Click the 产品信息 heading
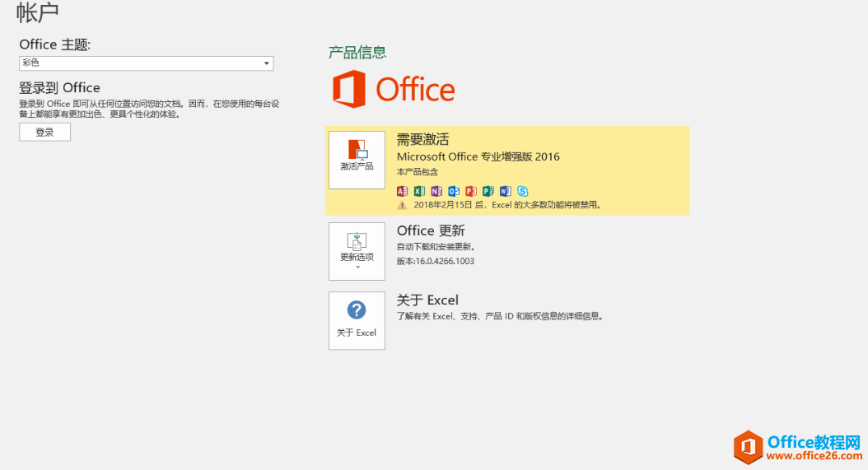Image resolution: width=868 pixels, height=470 pixels. coord(357,53)
